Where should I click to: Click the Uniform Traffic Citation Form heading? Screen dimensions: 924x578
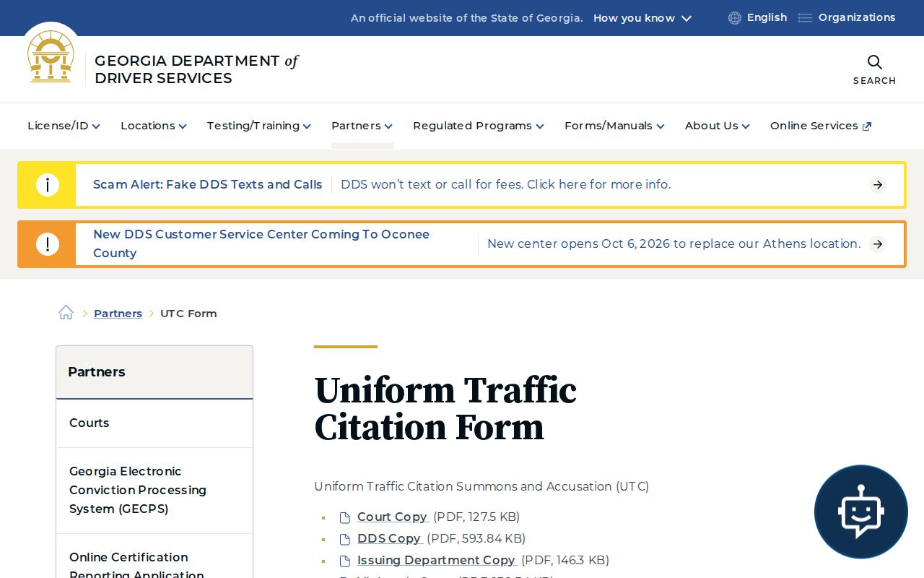tap(445, 409)
